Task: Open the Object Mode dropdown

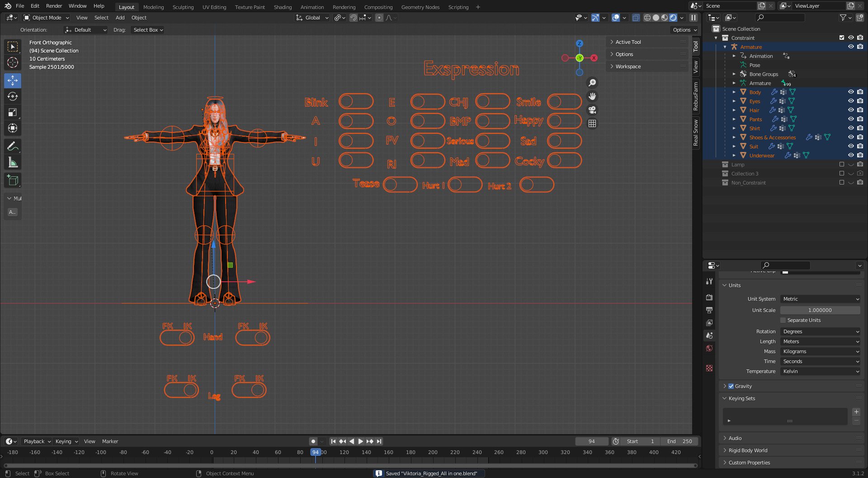Action: point(47,18)
